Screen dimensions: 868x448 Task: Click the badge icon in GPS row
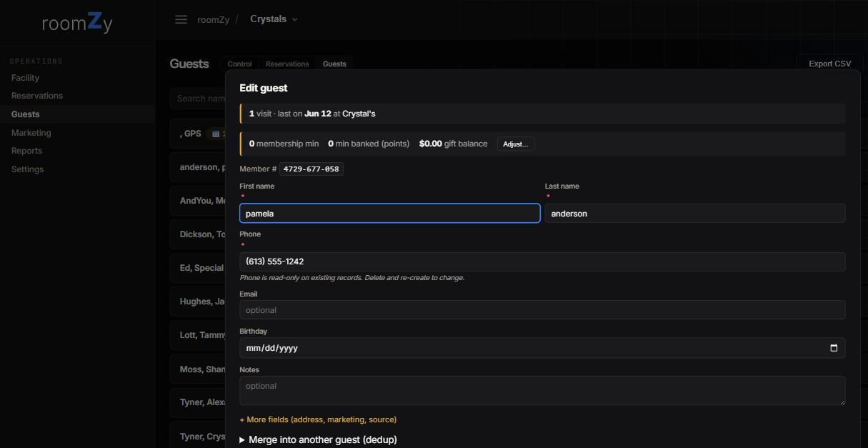coord(216,134)
